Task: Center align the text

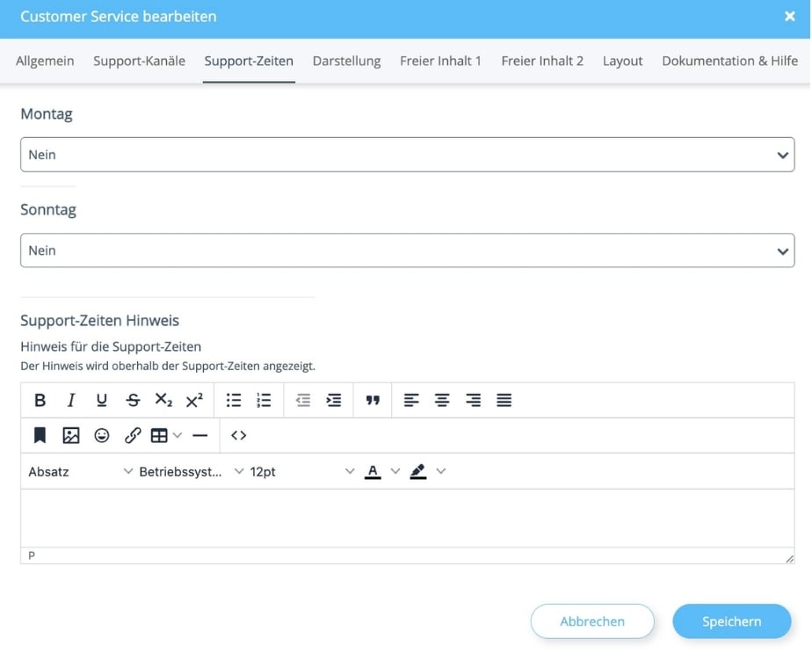Action: [442, 401]
